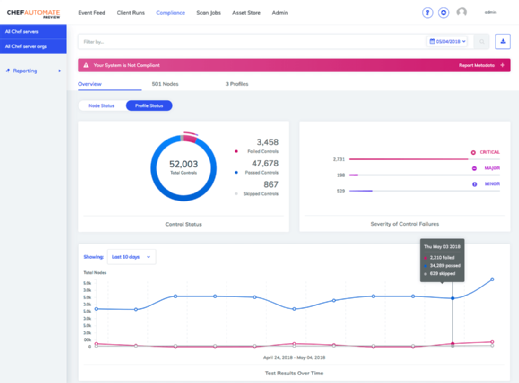
Task: Open the help question mark icon
Action: click(x=427, y=13)
